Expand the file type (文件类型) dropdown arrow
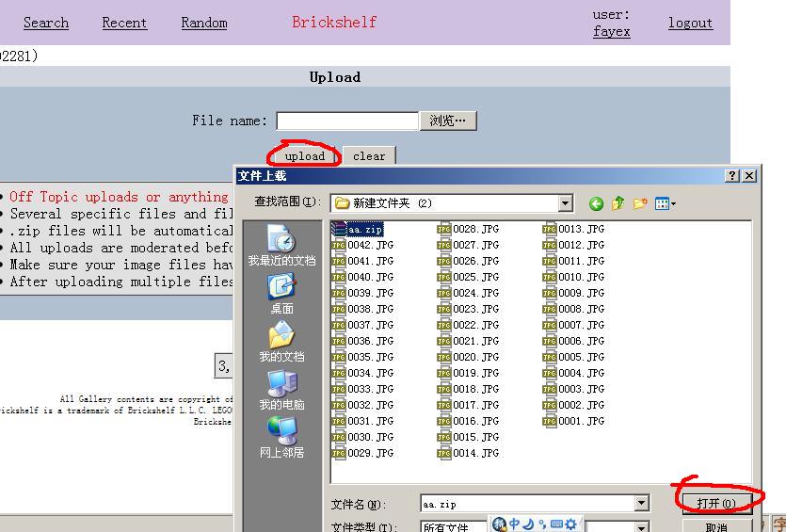The image size is (786, 532). tap(641, 527)
